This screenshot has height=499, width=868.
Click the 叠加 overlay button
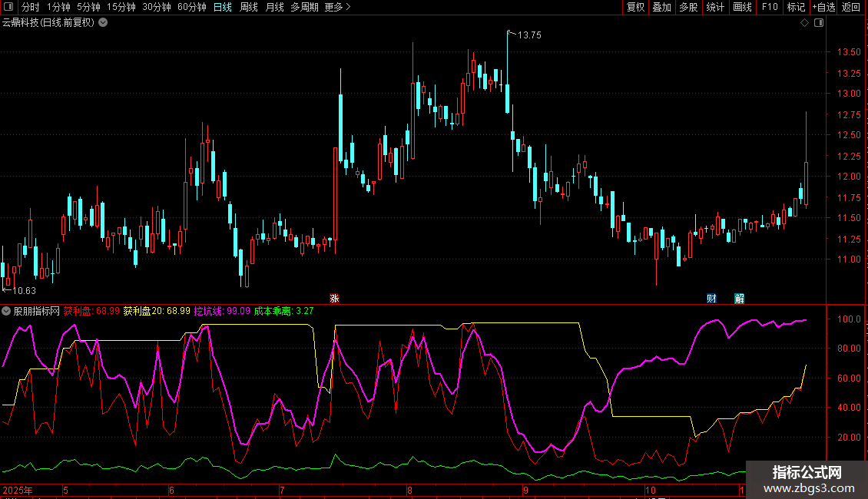click(661, 8)
